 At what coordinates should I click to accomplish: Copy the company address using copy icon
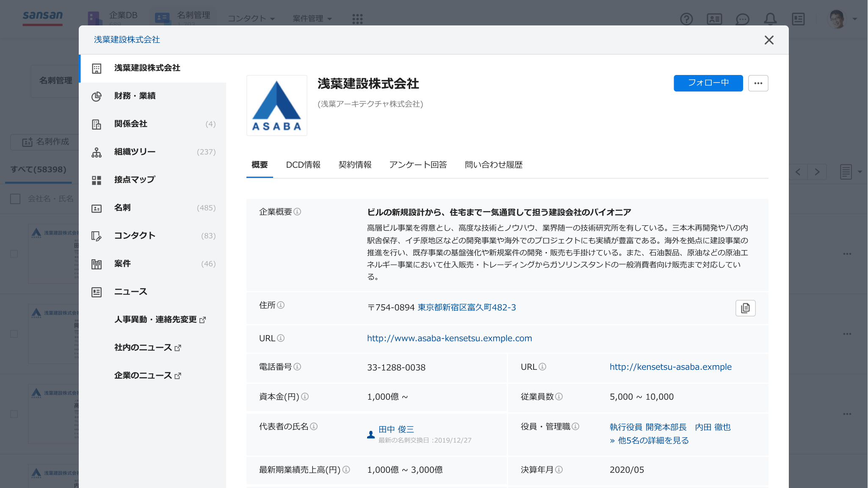(x=746, y=308)
